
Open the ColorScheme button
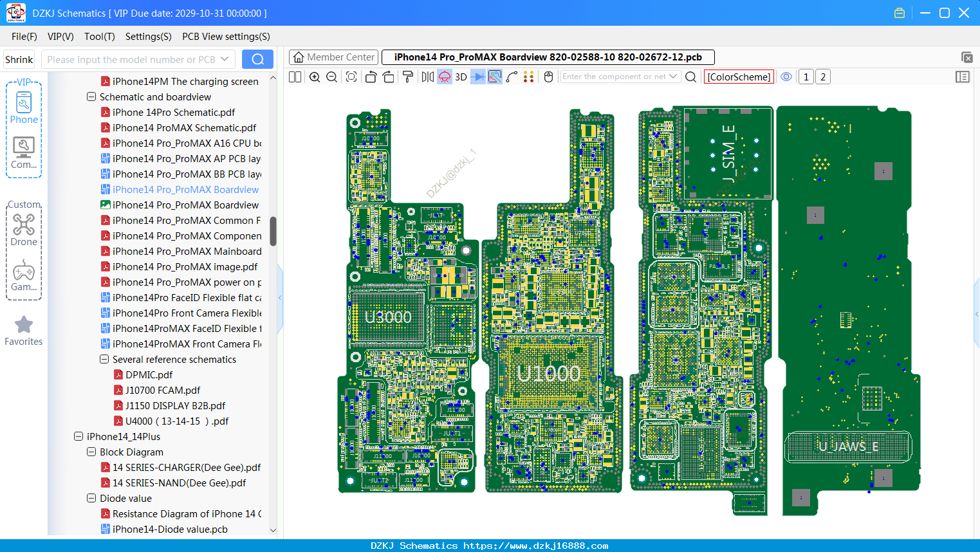tap(739, 77)
